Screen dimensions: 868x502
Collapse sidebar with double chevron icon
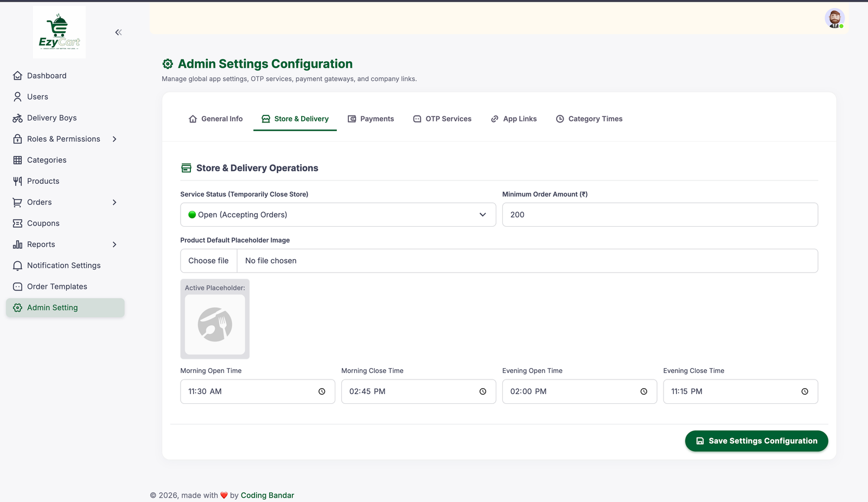pyautogui.click(x=118, y=33)
